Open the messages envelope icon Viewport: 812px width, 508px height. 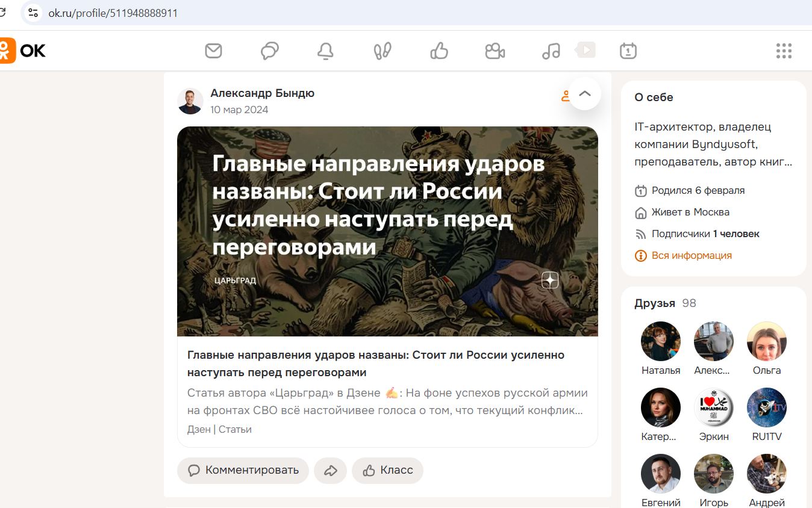tap(213, 51)
